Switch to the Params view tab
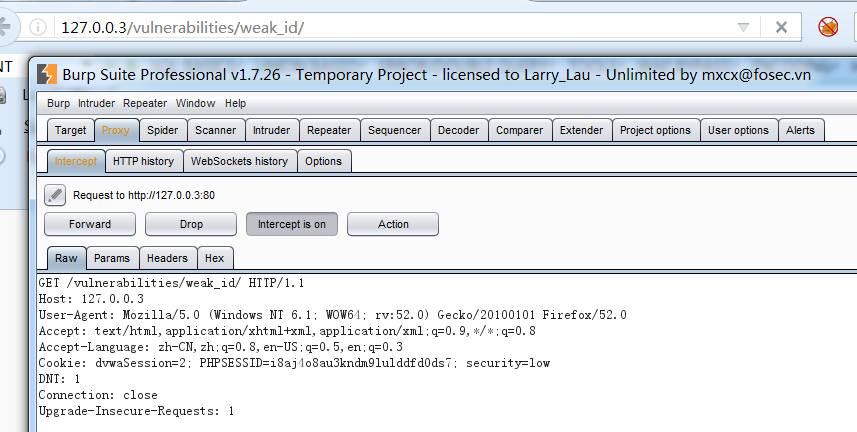This screenshot has width=857, height=432. [112, 258]
